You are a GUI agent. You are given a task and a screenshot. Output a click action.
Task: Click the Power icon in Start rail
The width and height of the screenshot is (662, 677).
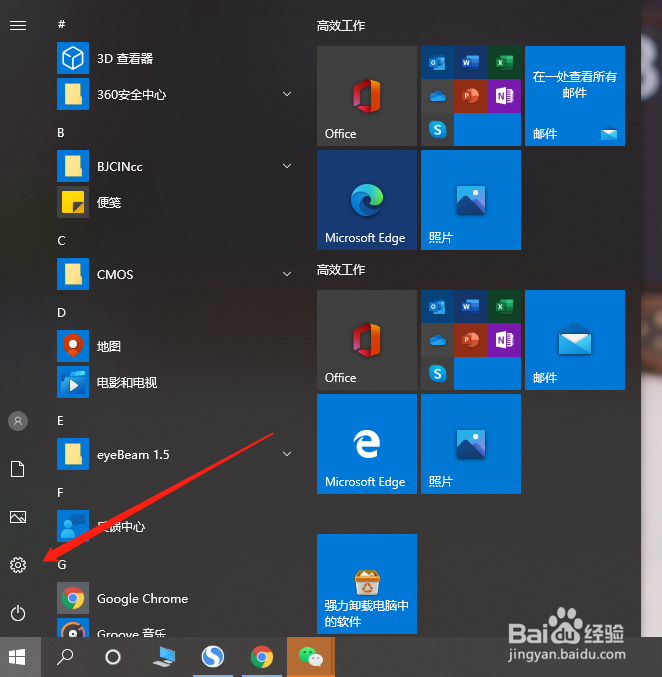18,613
